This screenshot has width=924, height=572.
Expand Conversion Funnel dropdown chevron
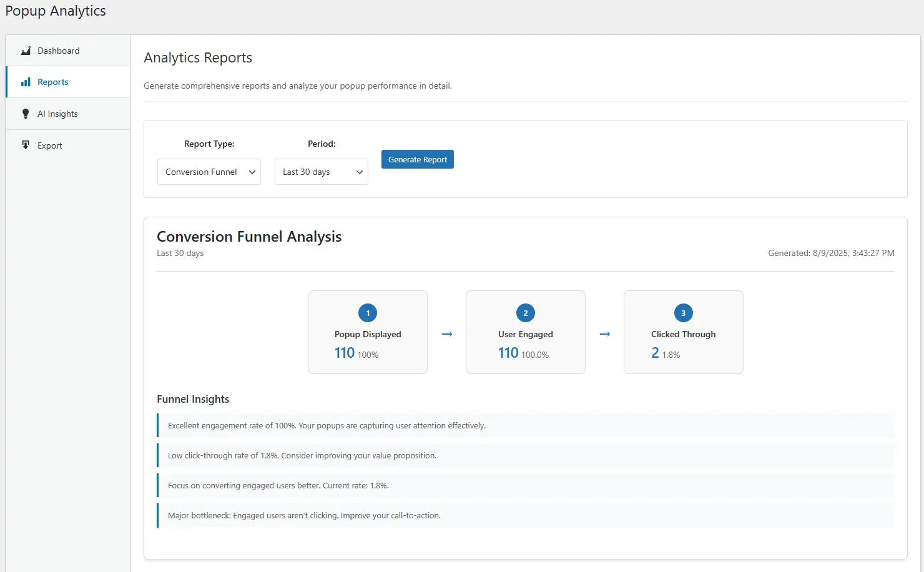pos(252,172)
